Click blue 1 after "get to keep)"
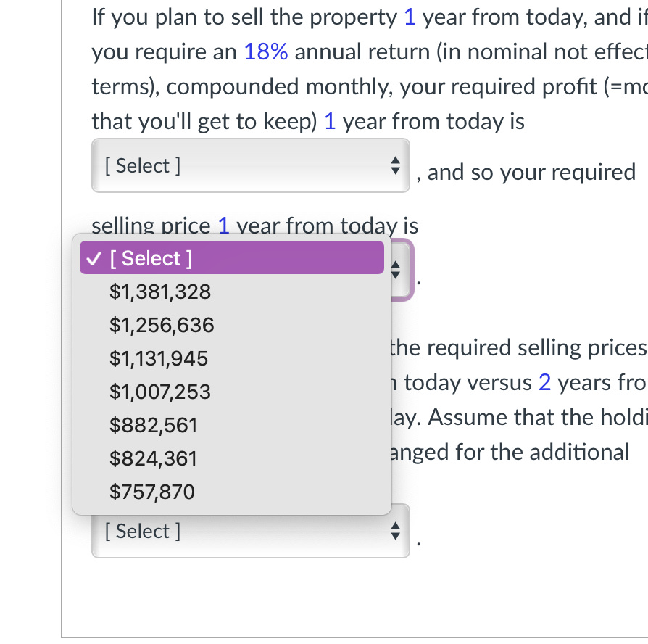Viewport: 648px width, 644px height. point(330,121)
